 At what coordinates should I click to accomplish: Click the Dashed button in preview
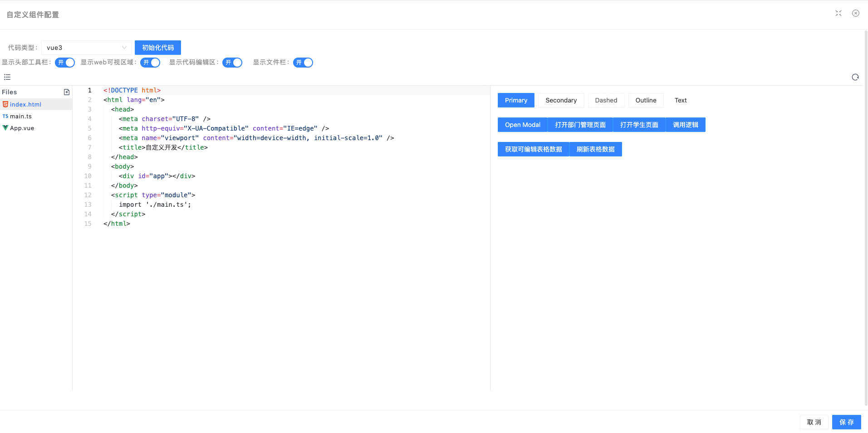[606, 100]
